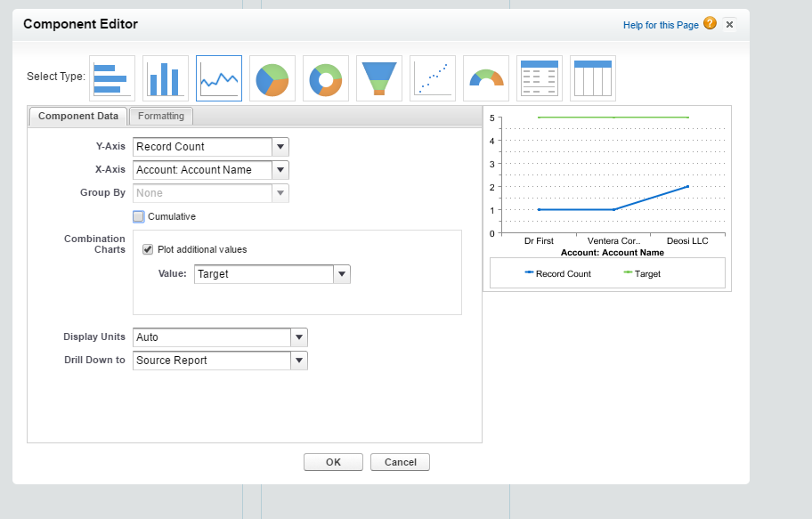The image size is (812, 519).
Task: Choose the line chart type
Action: [x=218, y=78]
